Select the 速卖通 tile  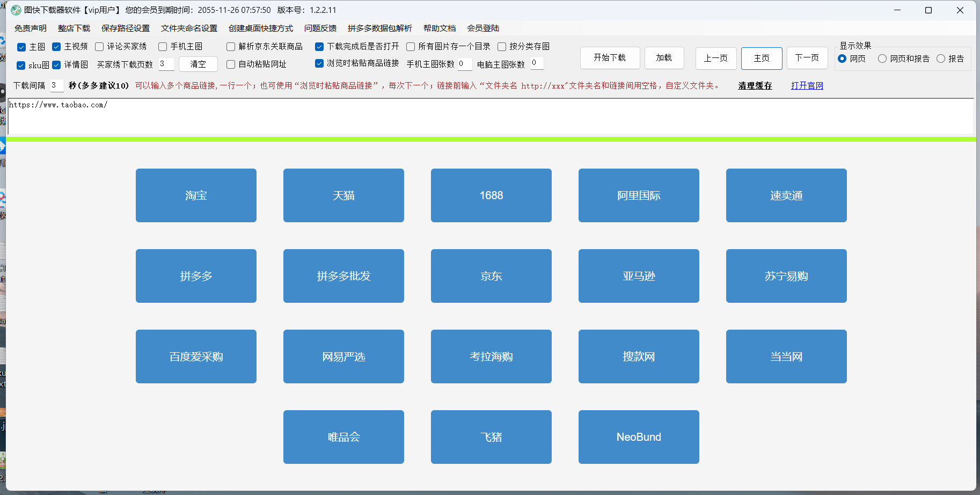pos(786,195)
